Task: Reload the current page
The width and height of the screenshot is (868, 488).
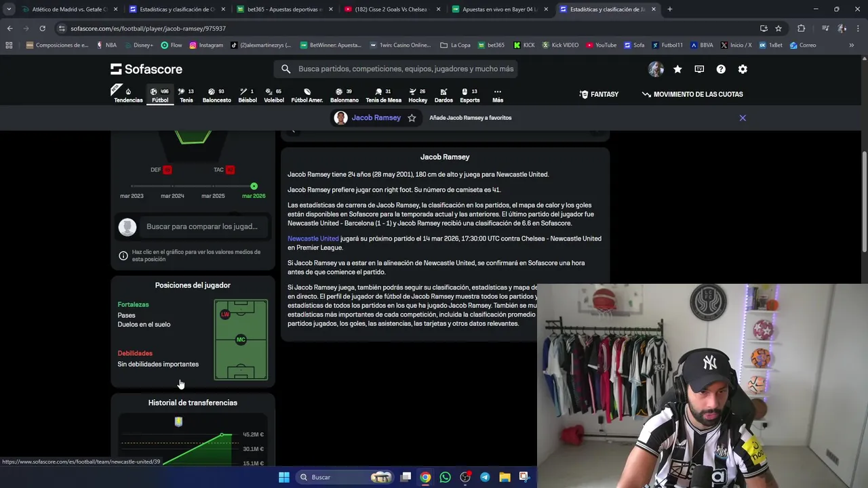Action: click(42, 28)
